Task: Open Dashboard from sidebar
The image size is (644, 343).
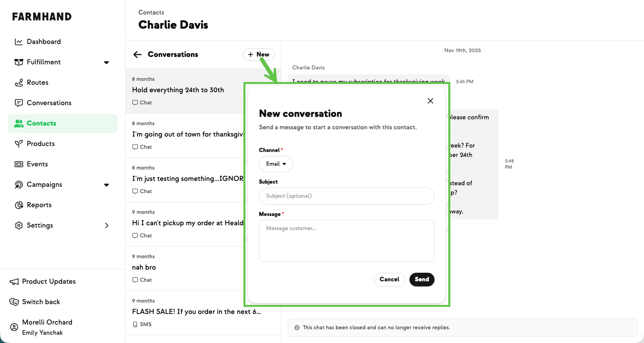Action: (62, 42)
